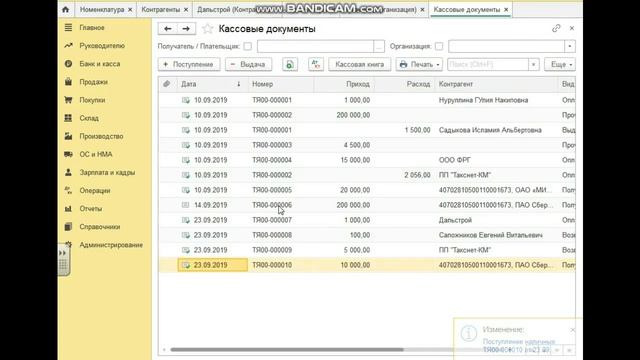
Task: Open the Администрирование section
Action: coord(111,245)
